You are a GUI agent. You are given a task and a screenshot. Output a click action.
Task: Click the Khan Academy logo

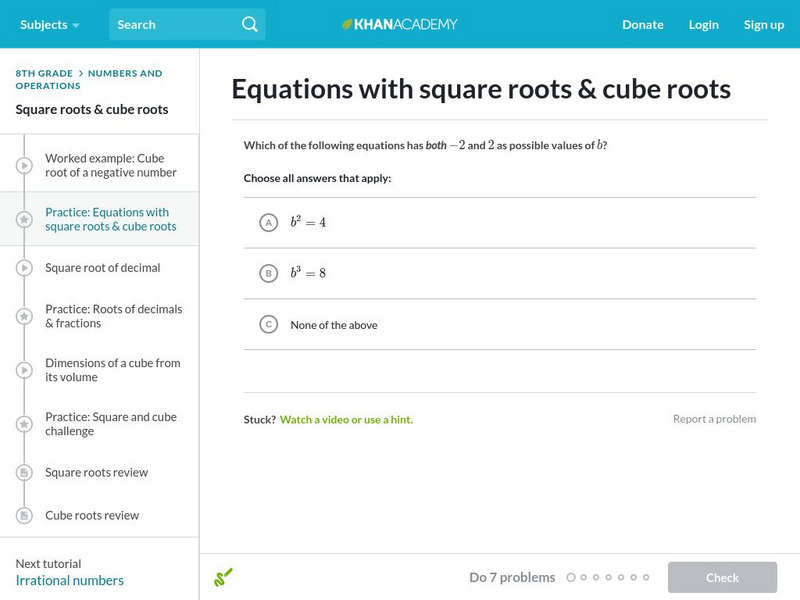click(x=400, y=24)
